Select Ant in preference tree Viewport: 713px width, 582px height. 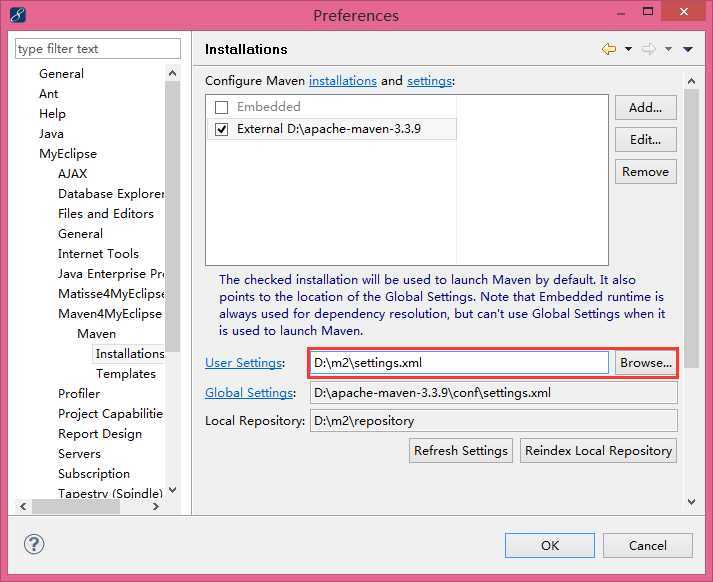point(49,94)
